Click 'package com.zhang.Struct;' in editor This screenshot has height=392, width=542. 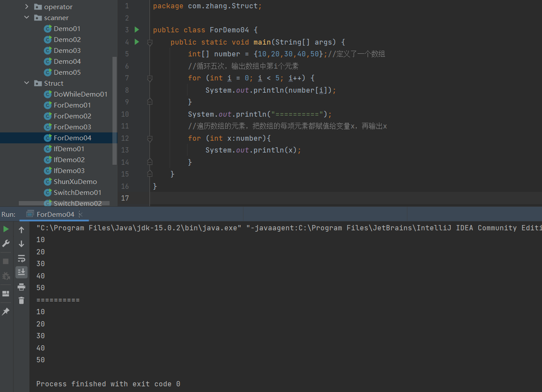click(x=207, y=6)
